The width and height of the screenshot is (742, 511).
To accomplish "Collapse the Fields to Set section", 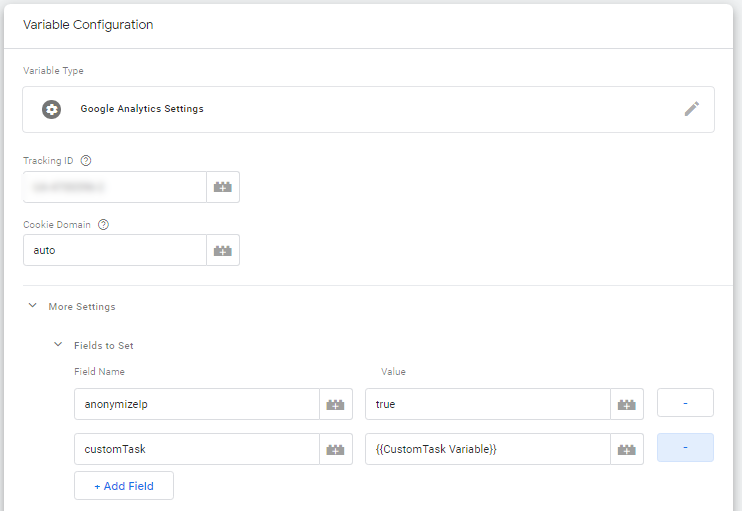I will pyautogui.click(x=58, y=344).
